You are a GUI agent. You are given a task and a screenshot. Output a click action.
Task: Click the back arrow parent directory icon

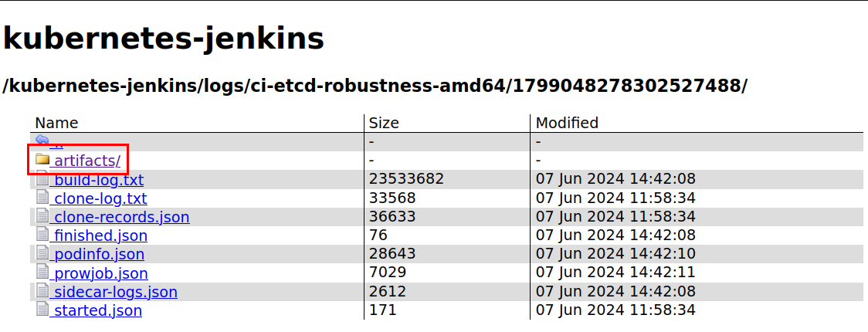pyautogui.click(x=42, y=140)
